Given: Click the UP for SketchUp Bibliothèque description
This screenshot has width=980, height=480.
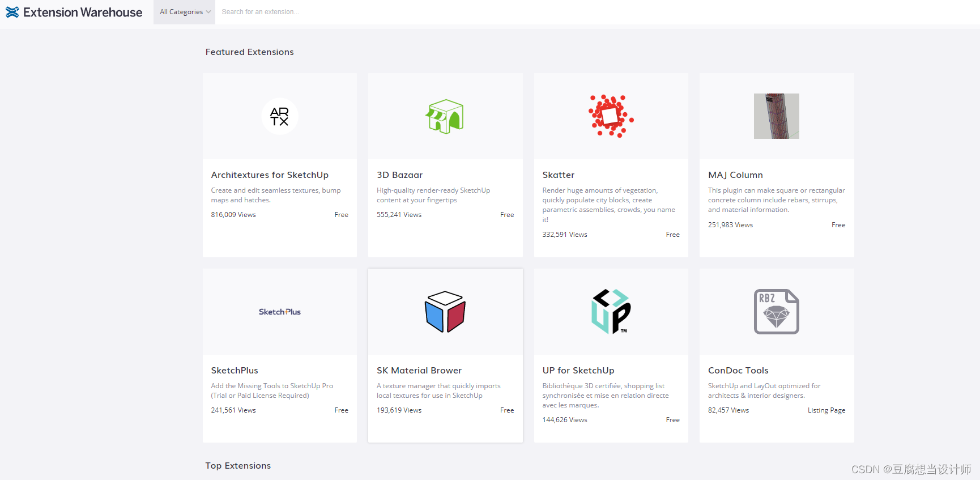Looking at the screenshot, I should (606, 396).
